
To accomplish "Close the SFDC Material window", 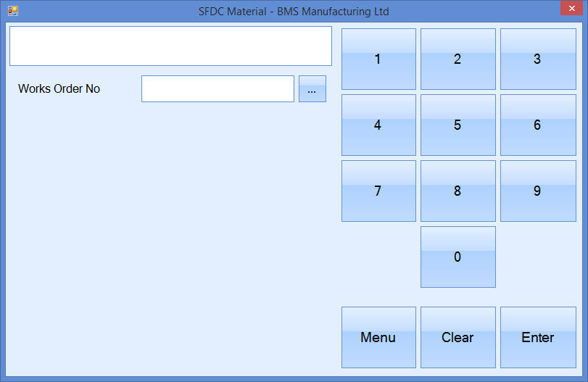I will coord(569,9).
